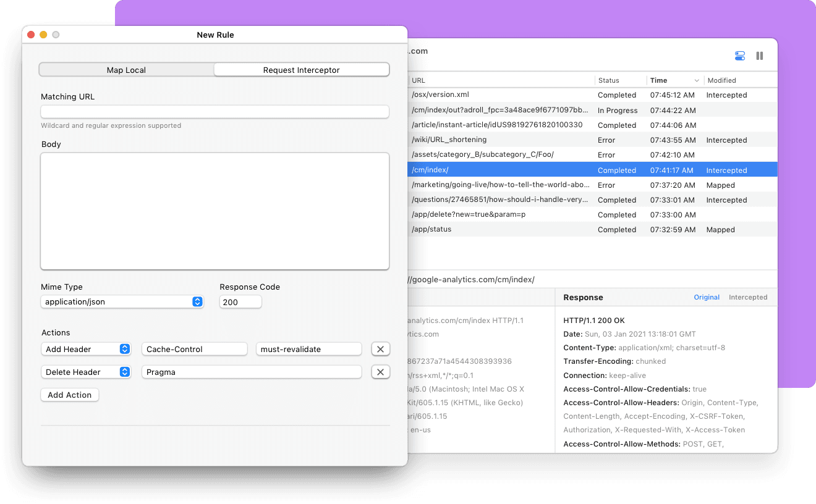Image resolution: width=816 pixels, height=504 pixels.
Task: Click the Response Code field
Action: (x=240, y=302)
